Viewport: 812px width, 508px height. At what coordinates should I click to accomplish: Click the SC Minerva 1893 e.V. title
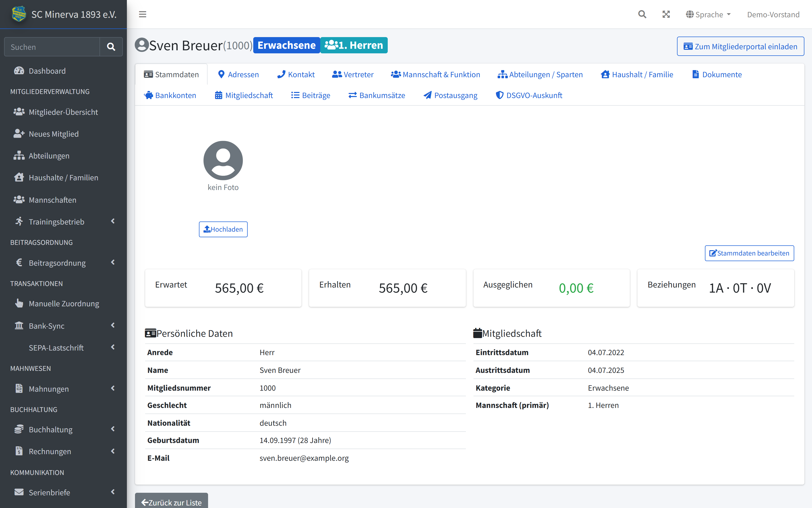pyautogui.click(x=74, y=14)
